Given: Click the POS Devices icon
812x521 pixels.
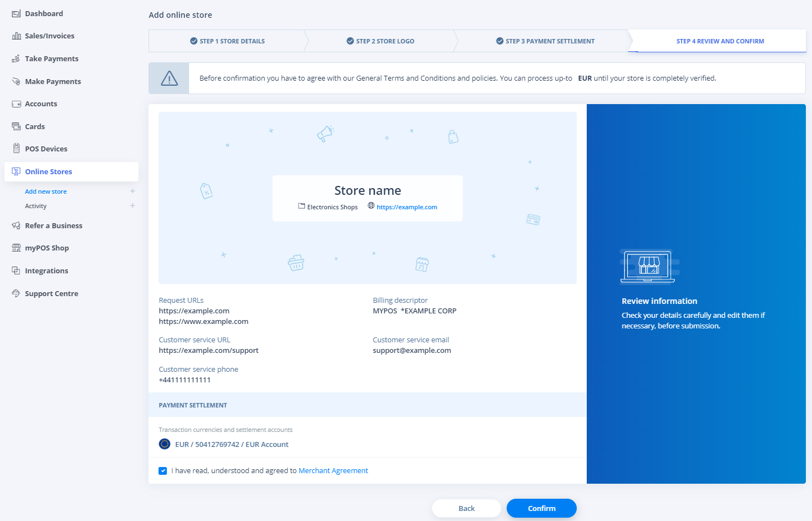Looking at the screenshot, I should click(x=16, y=149).
